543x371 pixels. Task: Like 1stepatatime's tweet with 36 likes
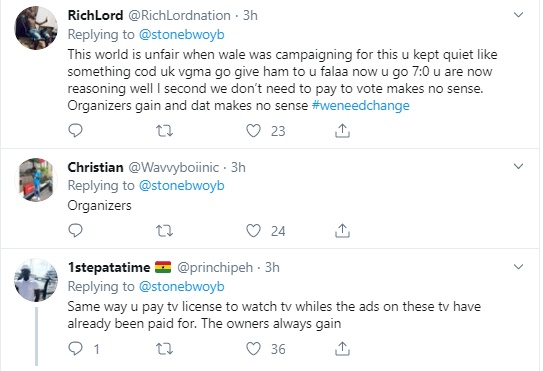253,349
